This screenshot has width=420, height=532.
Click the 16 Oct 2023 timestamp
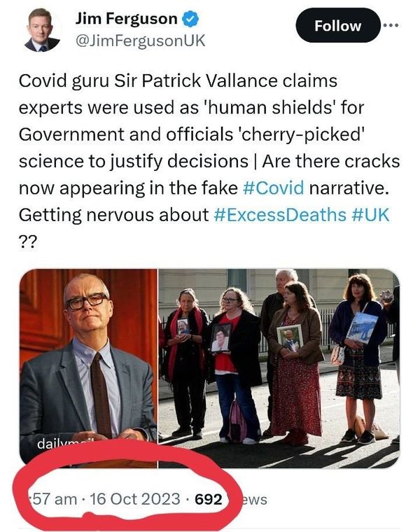click(x=134, y=499)
